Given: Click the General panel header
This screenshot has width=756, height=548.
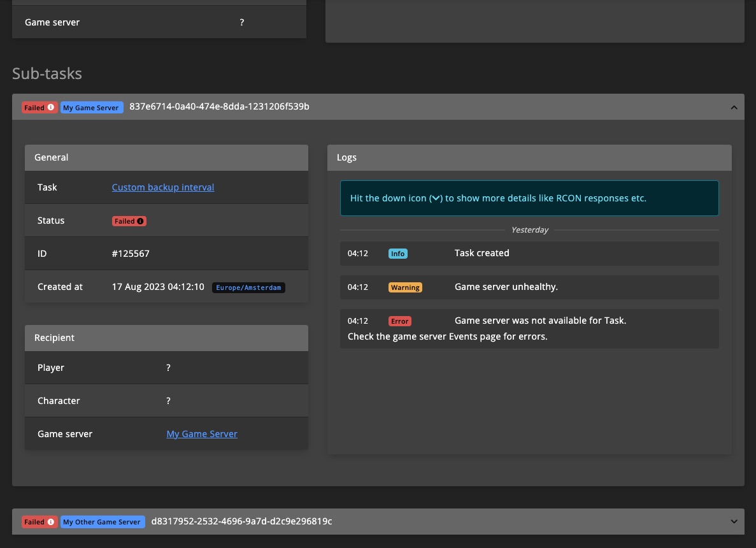Looking at the screenshot, I should coord(51,157).
